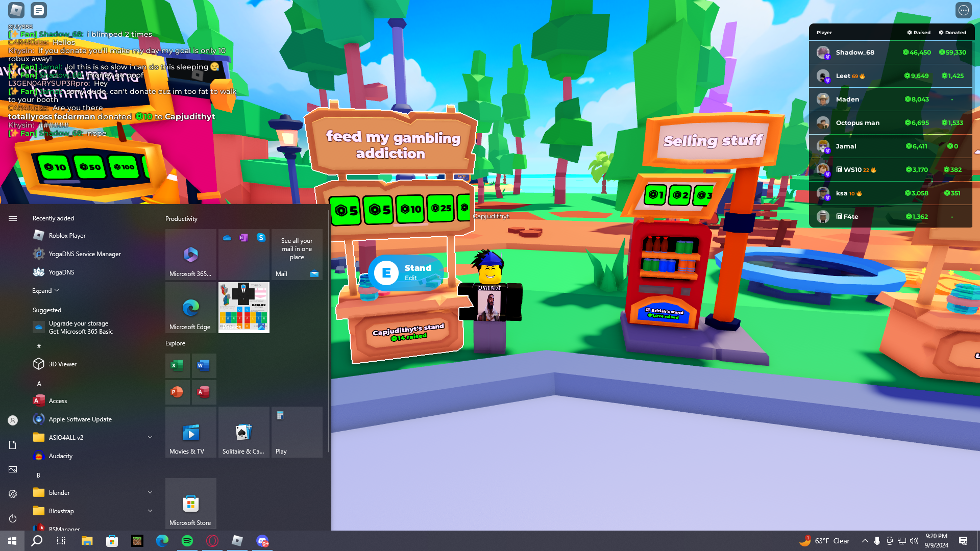
Task: Open the Excel tile in Explore
Action: (x=177, y=365)
